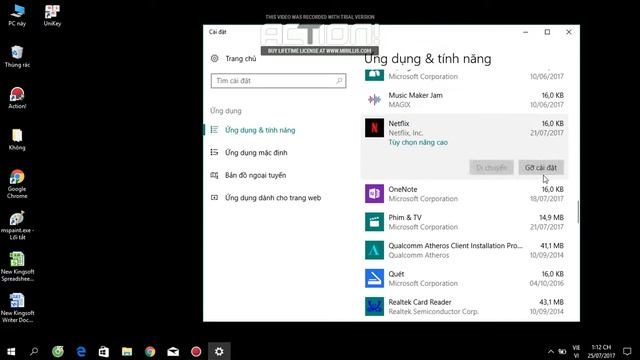Select the Quét app name
The width and height of the screenshot is (640, 360).
396,274
